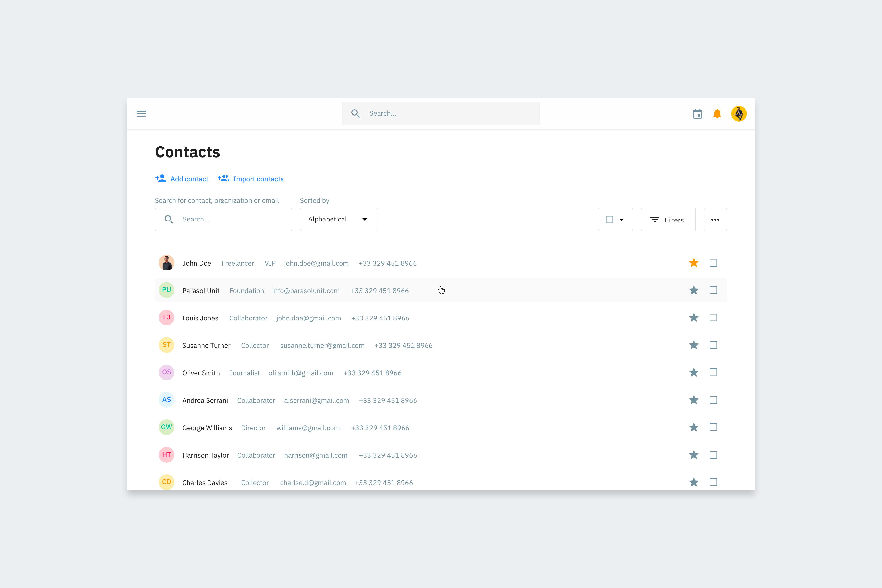Open the Harrison Taylor contact name
882x588 pixels.
(x=206, y=455)
